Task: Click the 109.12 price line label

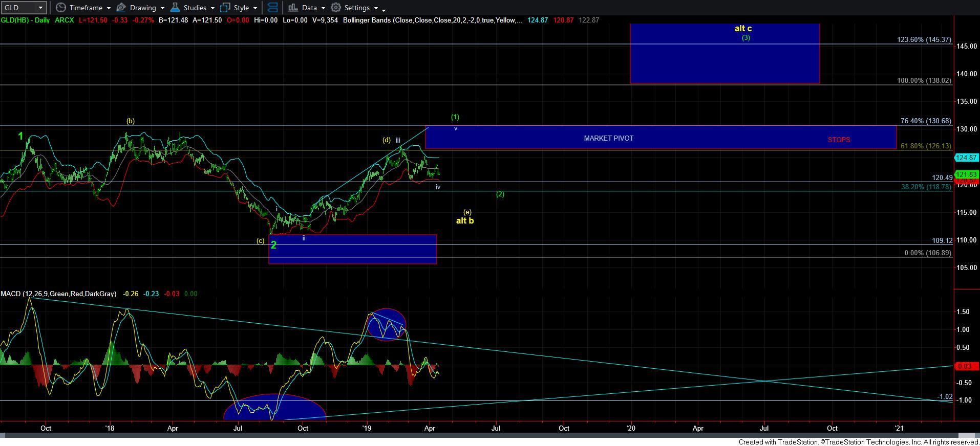Action: (x=942, y=240)
